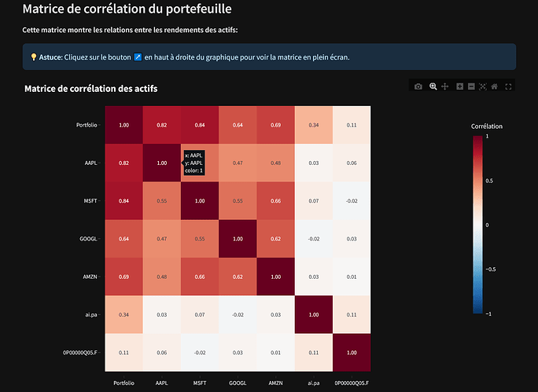Viewport: 538px width, 392px height.
Task: Click the AMZN–MSFT cell showing 0.66
Action: click(200, 276)
